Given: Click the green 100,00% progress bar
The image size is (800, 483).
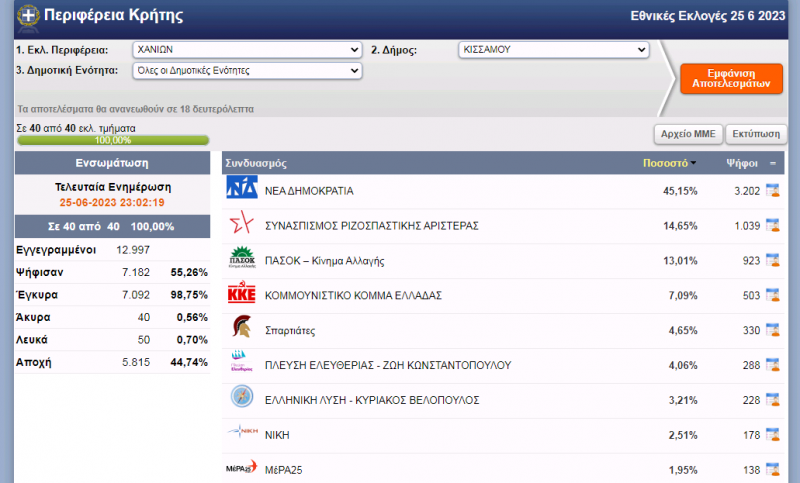Looking at the screenshot, I should pyautogui.click(x=112, y=141).
